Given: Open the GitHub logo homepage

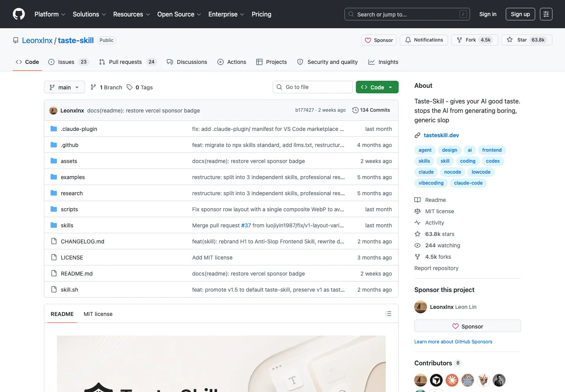Looking at the screenshot, I should [x=19, y=14].
